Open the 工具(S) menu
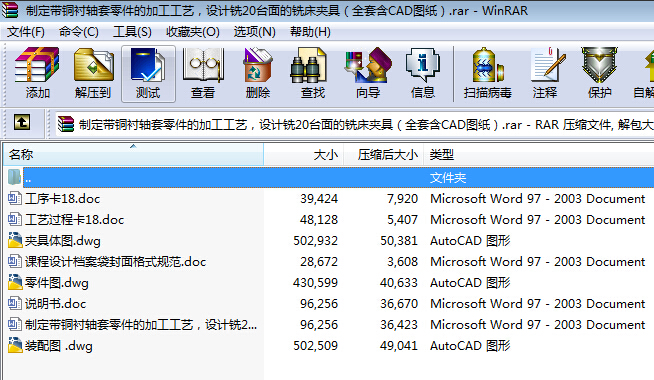The width and height of the screenshot is (654, 380). pos(132,32)
